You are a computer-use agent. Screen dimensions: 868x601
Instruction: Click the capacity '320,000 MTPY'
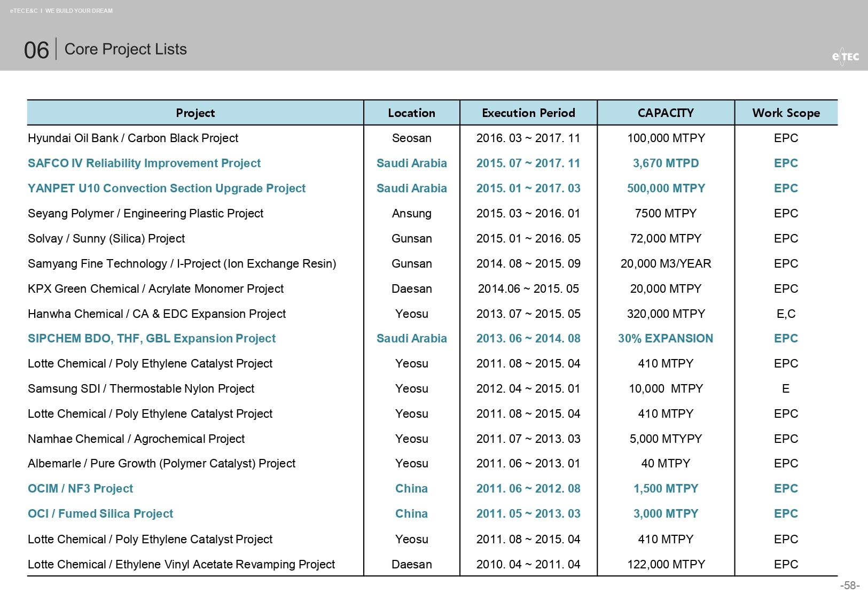click(x=666, y=314)
